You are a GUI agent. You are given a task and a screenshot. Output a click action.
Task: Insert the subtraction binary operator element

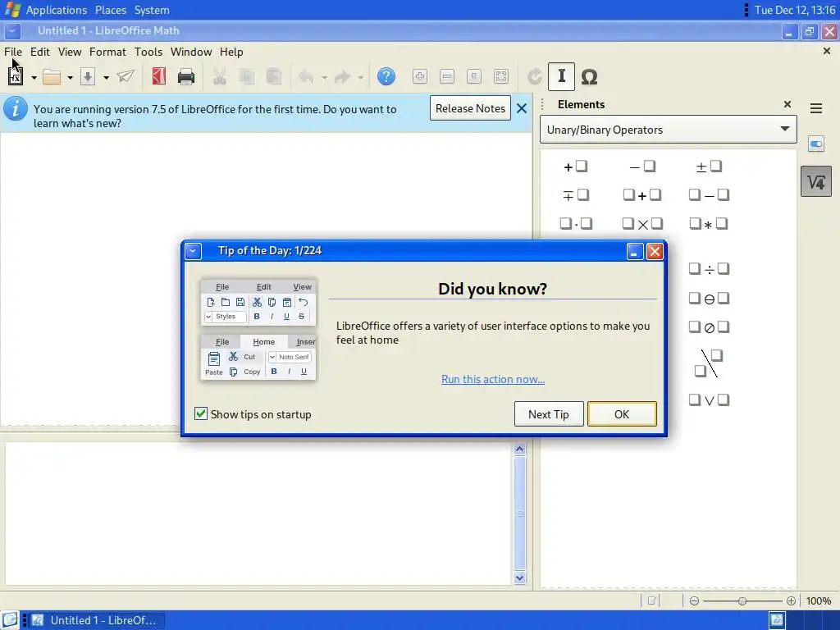click(709, 195)
